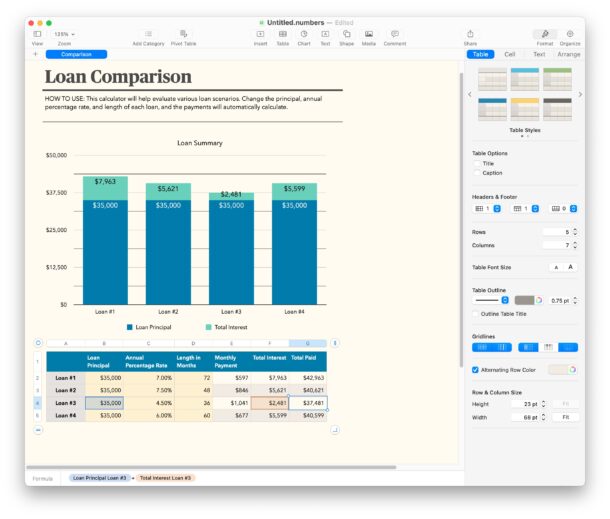Uncheck Alternating Row Color
Viewport: 610px width, 519px height.
(x=476, y=369)
